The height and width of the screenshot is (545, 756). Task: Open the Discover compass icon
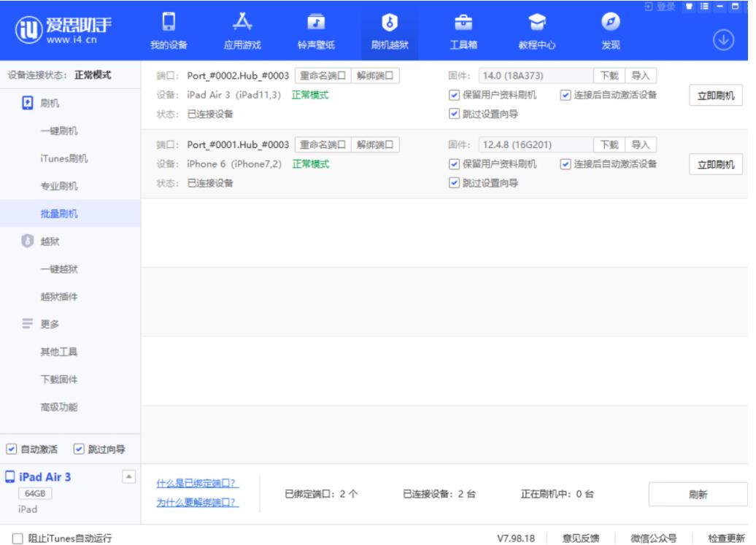tap(611, 23)
